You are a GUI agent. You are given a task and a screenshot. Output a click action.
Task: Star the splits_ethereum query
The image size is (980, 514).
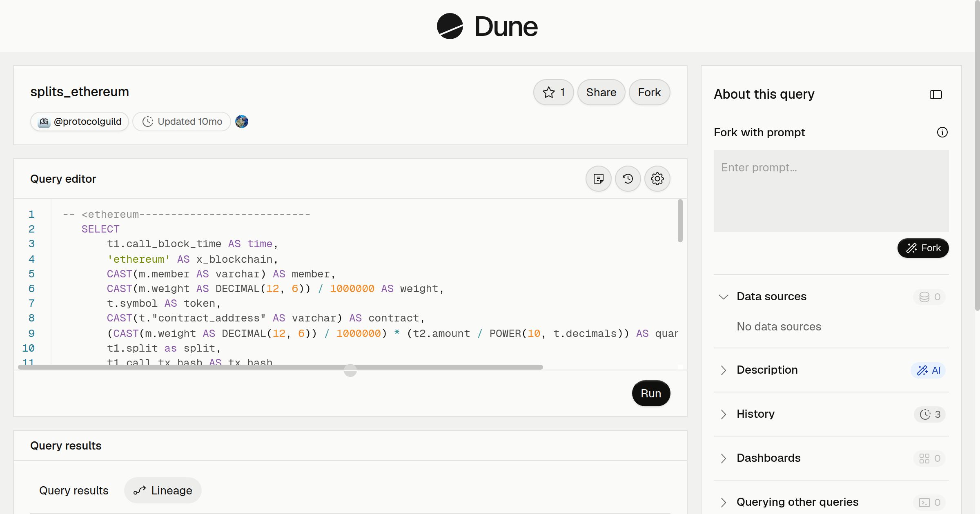(553, 92)
